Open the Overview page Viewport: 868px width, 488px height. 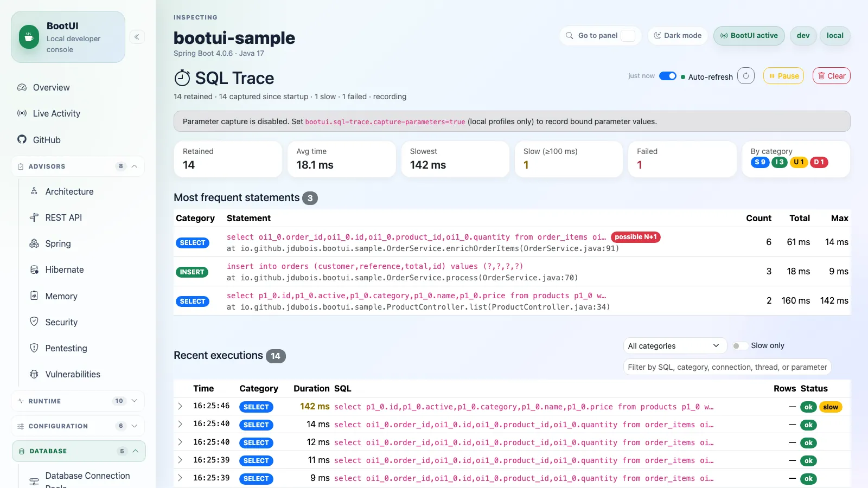(51, 87)
